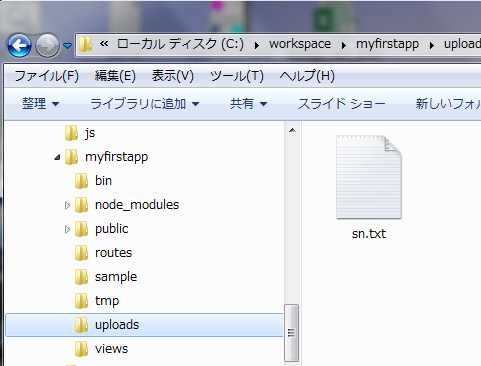Viewport: 481px width, 366px height.
Task: Click the tmp folder icon
Action: tap(81, 300)
